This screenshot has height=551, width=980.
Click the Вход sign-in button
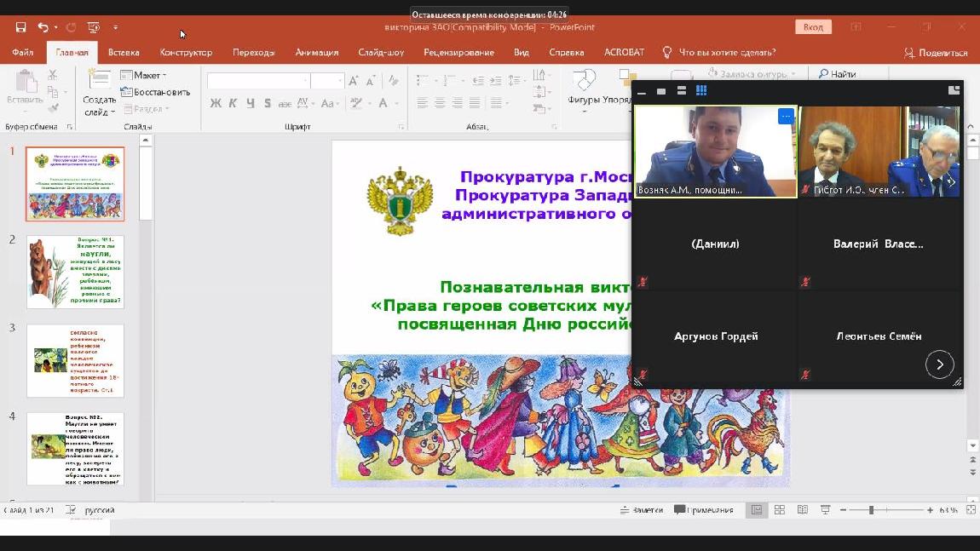tap(813, 27)
